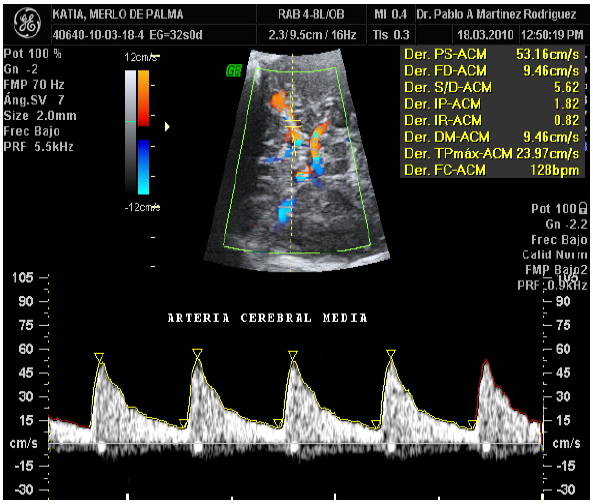
Task: Click the 60 label on left velocity axis
Action: click(26, 349)
